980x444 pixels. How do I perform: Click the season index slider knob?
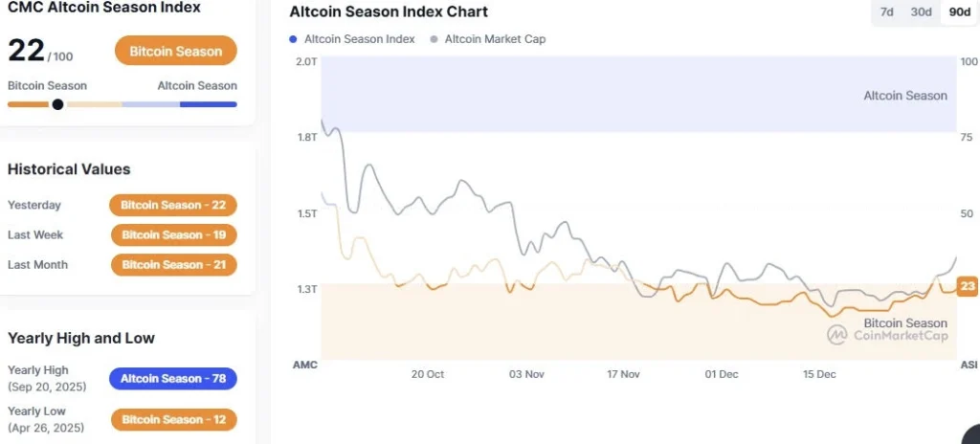click(x=57, y=104)
